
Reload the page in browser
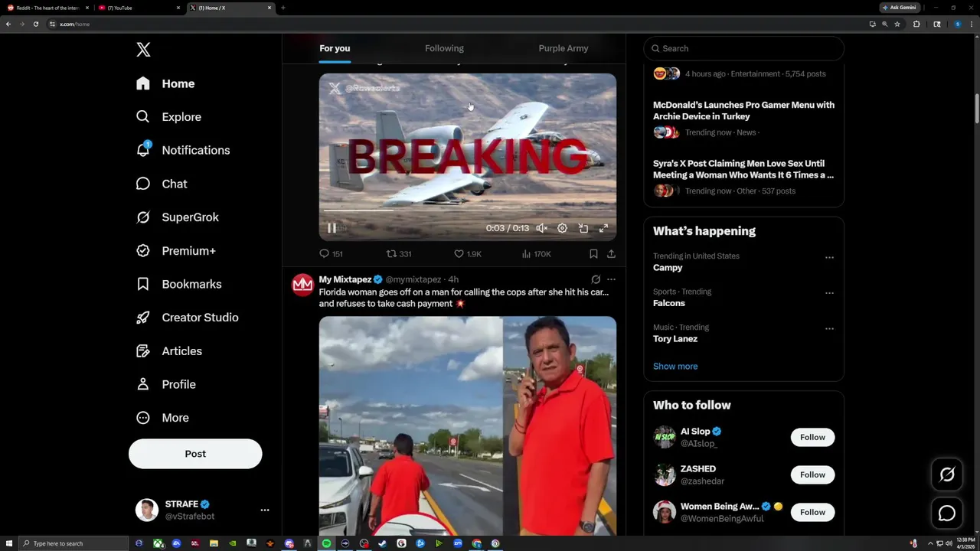(35, 24)
